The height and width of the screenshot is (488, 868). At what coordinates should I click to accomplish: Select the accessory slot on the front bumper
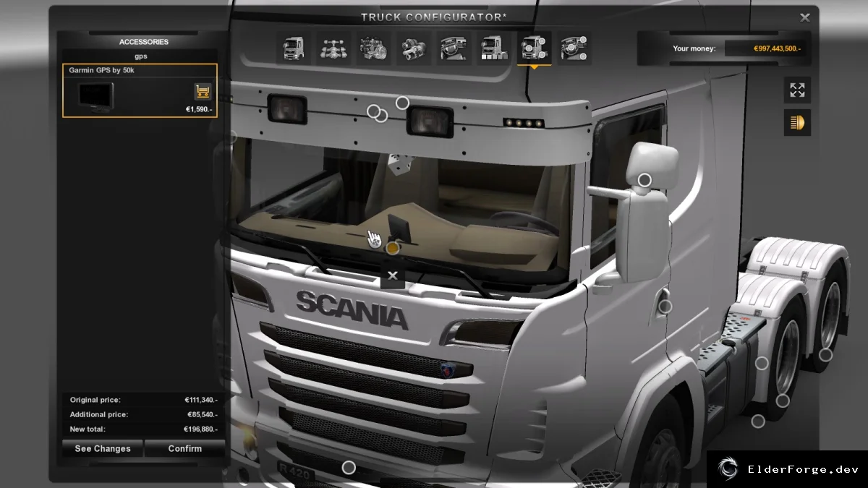(349, 468)
